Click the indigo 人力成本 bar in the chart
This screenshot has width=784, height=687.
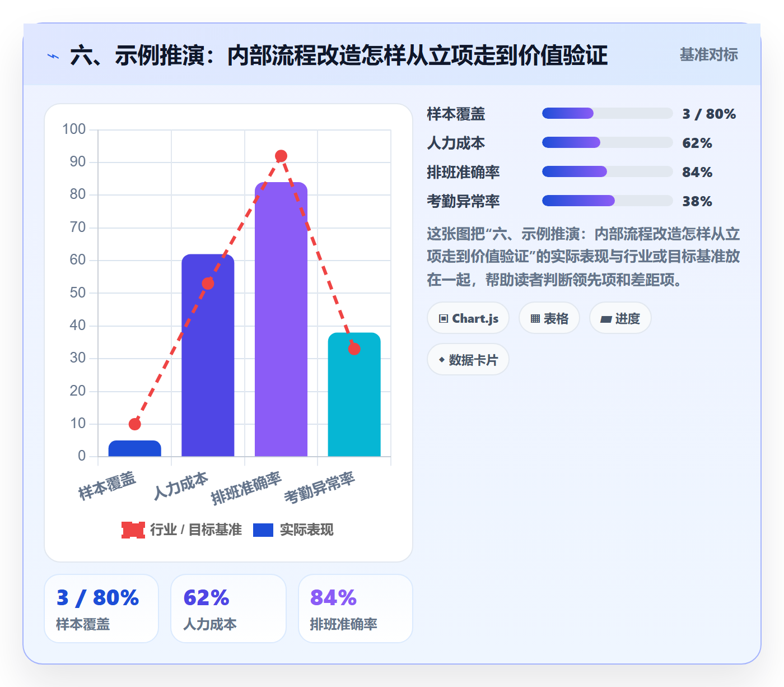[208, 355]
